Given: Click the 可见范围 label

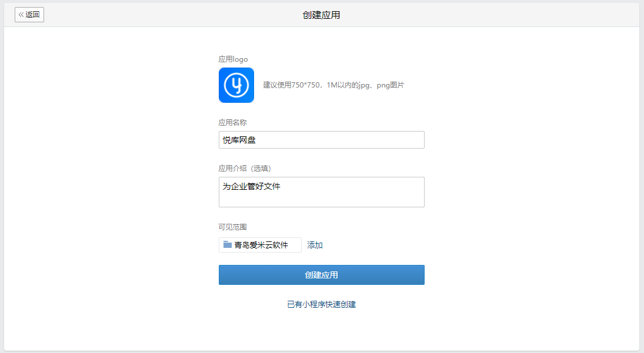Looking at the screenshot, I should click(232, 227).
